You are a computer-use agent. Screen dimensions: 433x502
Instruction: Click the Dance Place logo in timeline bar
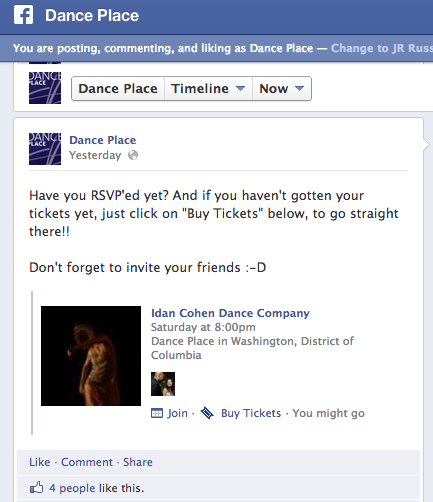45,88
